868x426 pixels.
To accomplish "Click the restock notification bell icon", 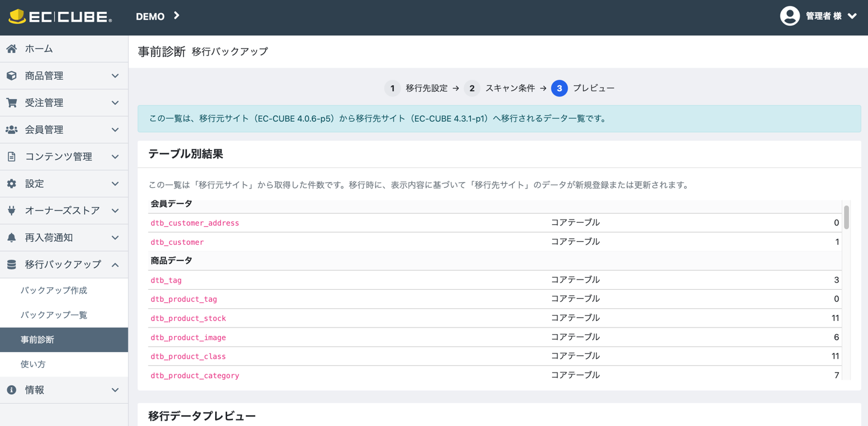I will click(11, 238).
